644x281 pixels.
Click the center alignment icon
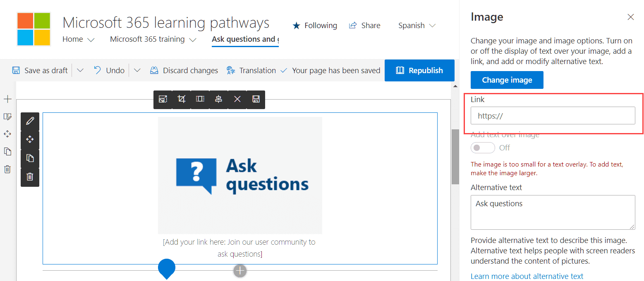(x=218, y=99)
